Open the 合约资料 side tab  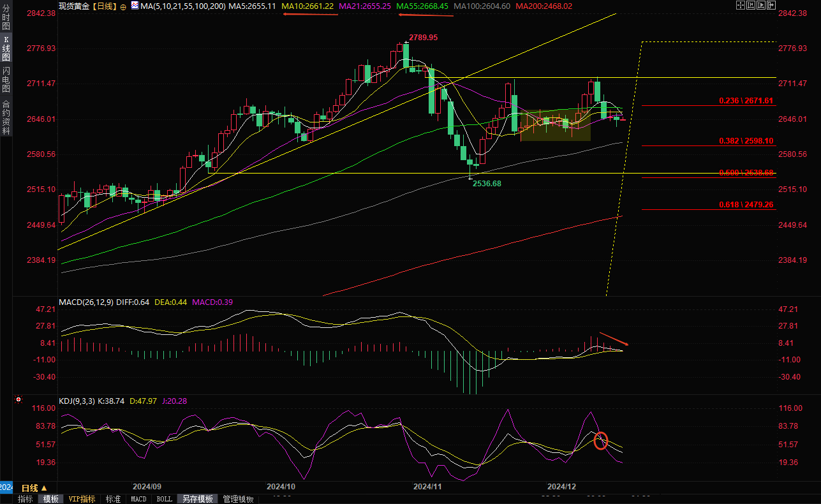[x=6, y=117]
